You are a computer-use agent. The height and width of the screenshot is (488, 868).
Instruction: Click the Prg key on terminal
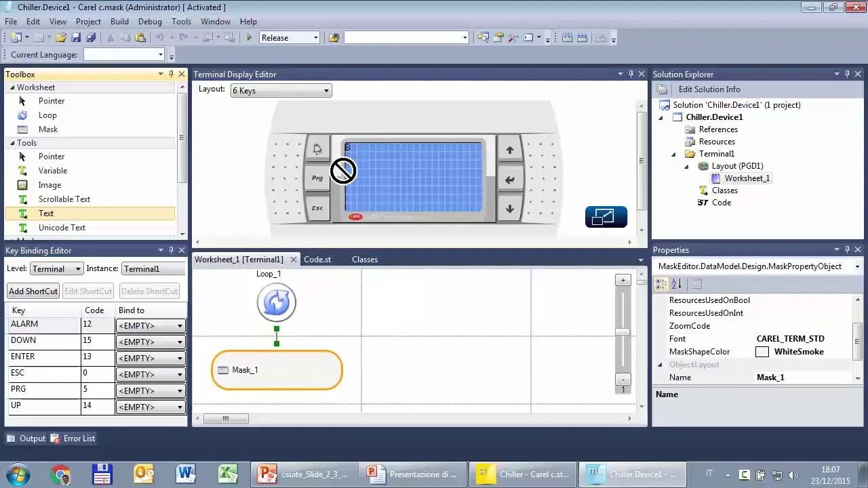[317, 178]
